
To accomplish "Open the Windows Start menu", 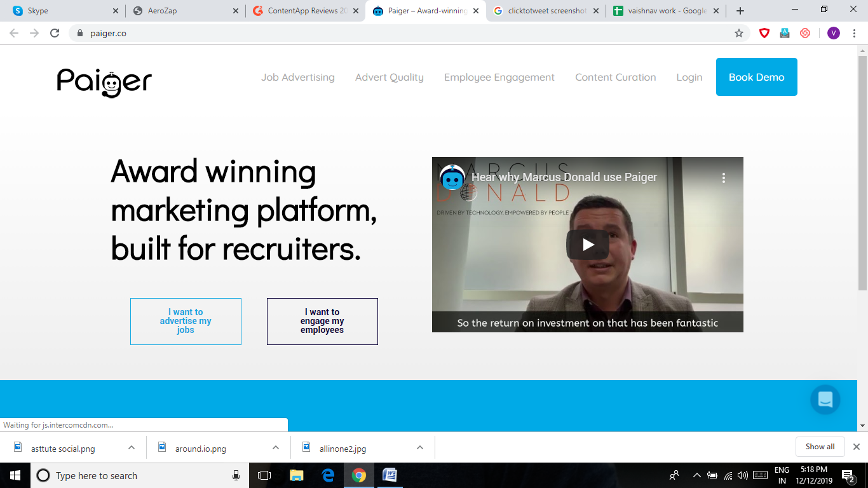I will pos(15,475).
